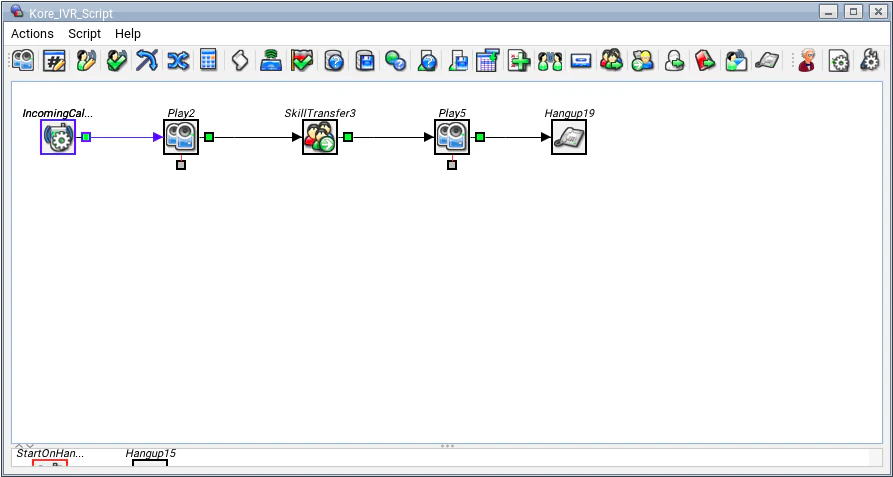Screen dimensions: 893x477
Task: Select the two-people conference toolbar icon
Action: pos(550,60)
